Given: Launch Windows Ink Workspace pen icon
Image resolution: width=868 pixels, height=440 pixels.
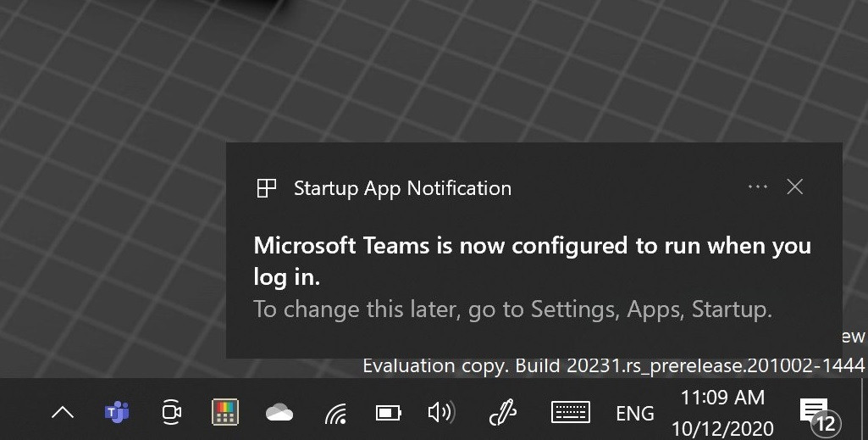Looking at the screenshot, I should pyautogui.click(x=503, y=413).
